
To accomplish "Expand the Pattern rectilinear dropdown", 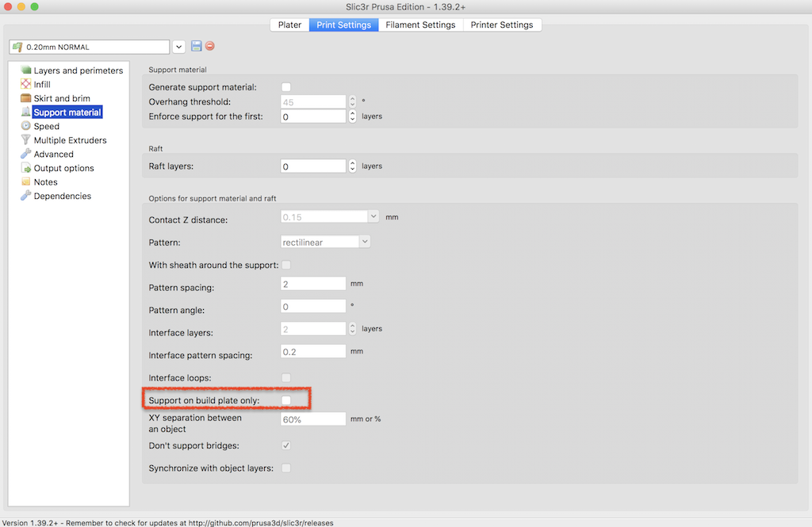I will (364, 242).
